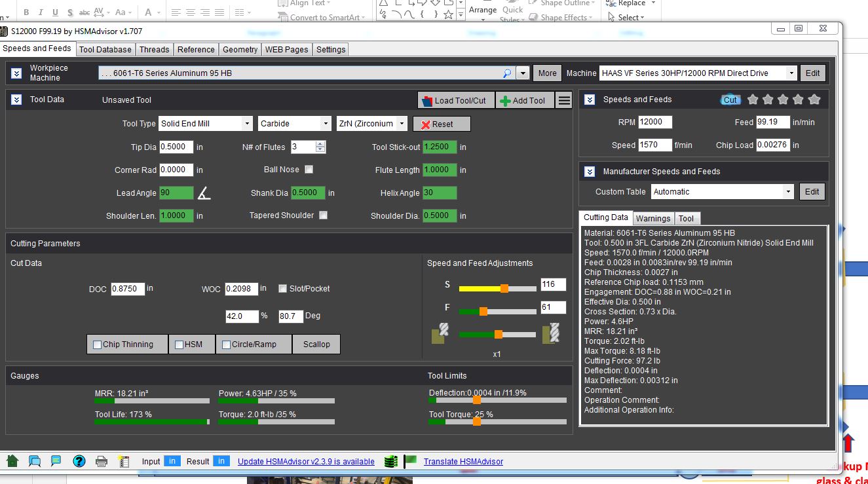Image resolution: width=868 pixels, height=484 pixels.
Task: Click the fifth rating star
Action: coord(814,100)
